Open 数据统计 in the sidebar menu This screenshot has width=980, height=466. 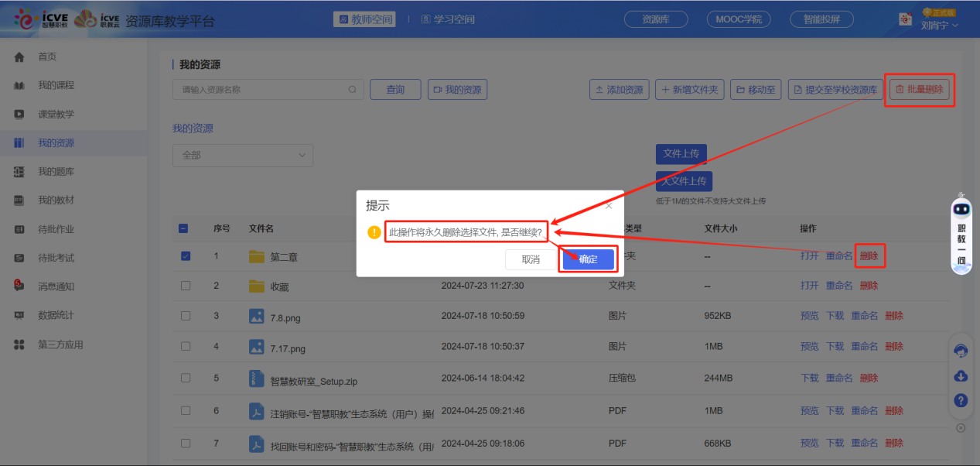click(56, 316)
